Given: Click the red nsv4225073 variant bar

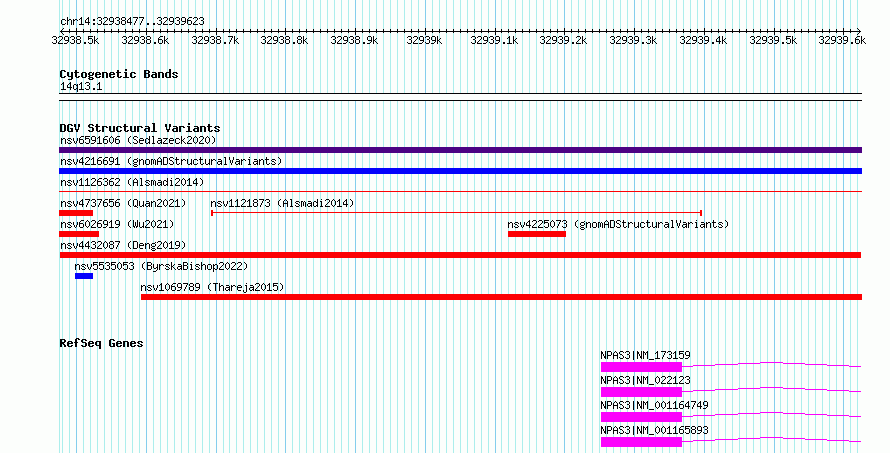Looking at the screenshot, I should (537, 234).
